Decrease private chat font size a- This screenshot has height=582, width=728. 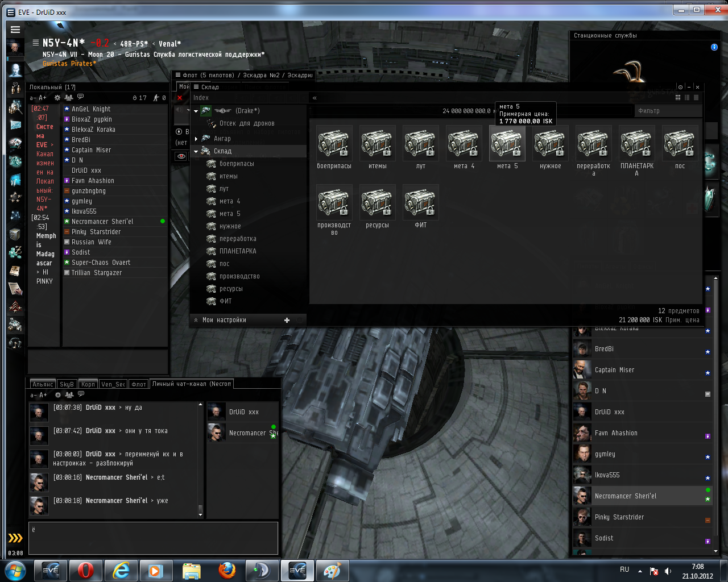(33, 395)
